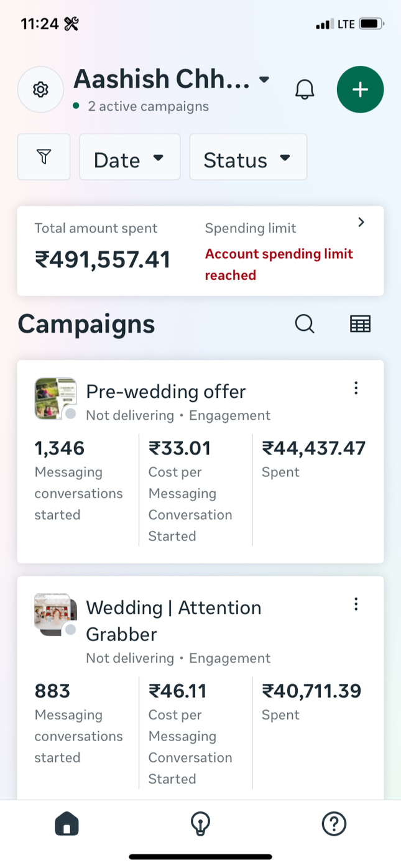The width and height of the screenshot is (401, 868).
Task: Expand the Status filter dropdown
Action: coord(247,158)
